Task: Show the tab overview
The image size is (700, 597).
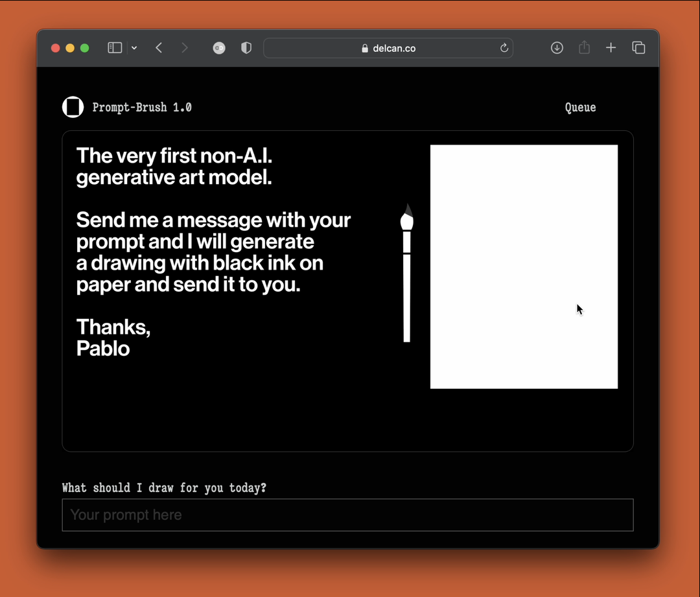Action: click(638, 48)
